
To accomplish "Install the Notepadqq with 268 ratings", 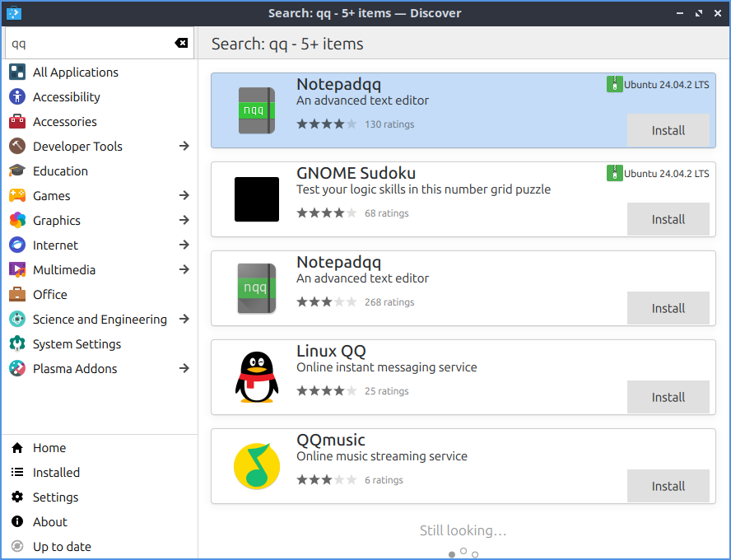I will click(668, 308).
